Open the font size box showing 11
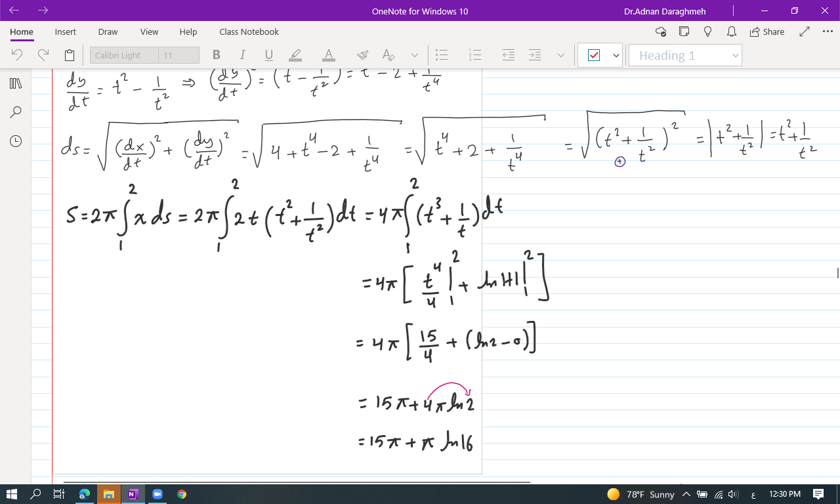Viewport: 840px width, 504px height. point(178,55)
